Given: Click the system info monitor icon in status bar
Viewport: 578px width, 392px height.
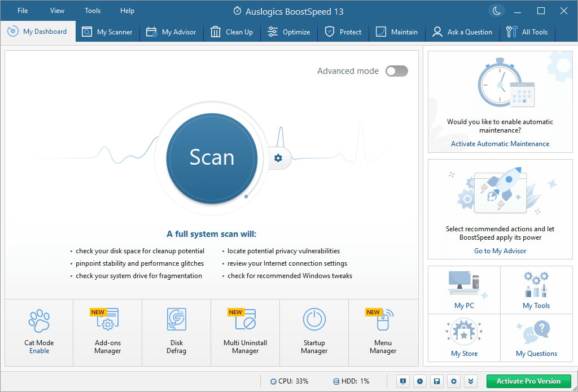Looking at the screenshot, I should pos(403,381).
